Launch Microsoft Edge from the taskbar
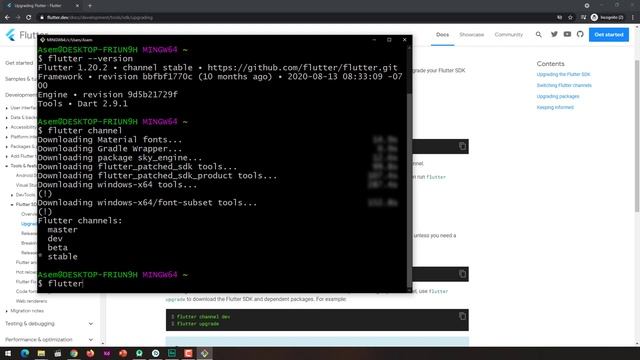The width and height of the screenshot is (640, 360). pos(24,353)
